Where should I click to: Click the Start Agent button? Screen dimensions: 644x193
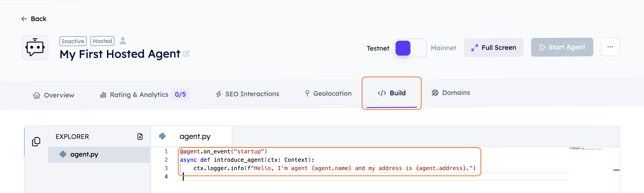(562, 47)
